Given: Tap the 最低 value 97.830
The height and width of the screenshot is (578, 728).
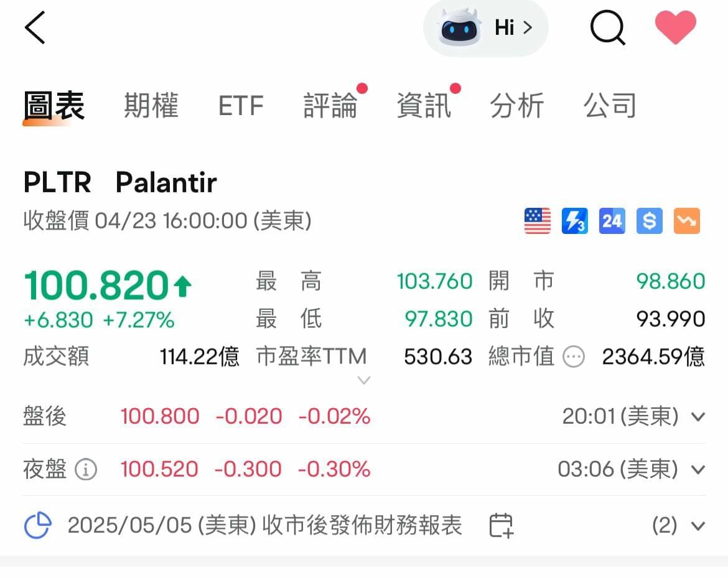Looking at the screenshot, I should [x=438, y=319].
